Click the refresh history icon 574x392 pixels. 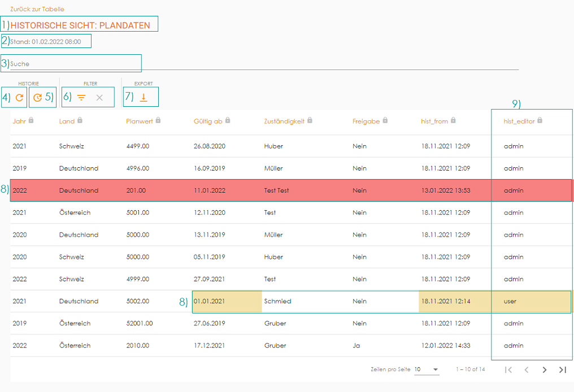(19, 98)
